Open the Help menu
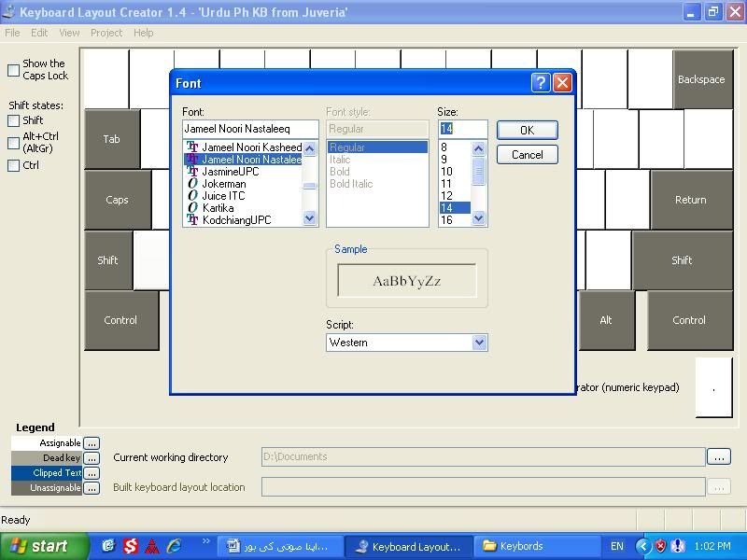The height and width of the screenshot is (560, 747). (x=144, y=33)
